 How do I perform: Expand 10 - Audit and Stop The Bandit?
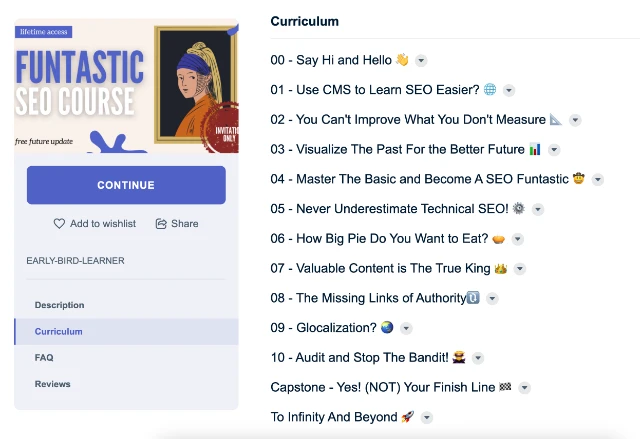click(x=478, y=358)
